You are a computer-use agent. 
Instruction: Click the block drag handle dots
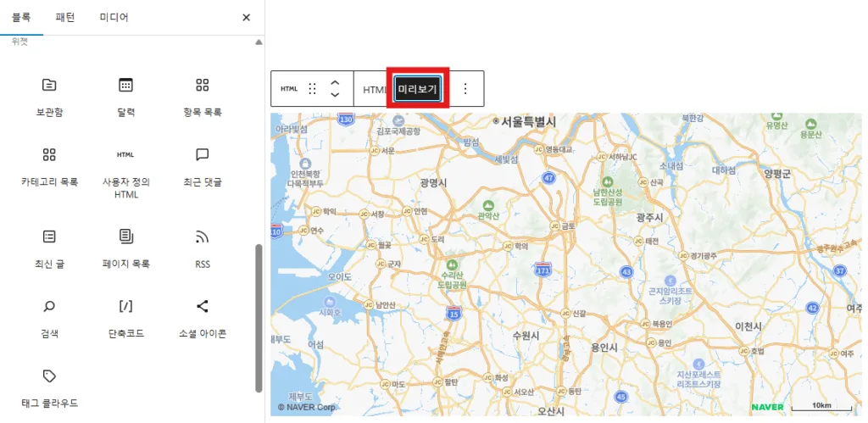312,89
